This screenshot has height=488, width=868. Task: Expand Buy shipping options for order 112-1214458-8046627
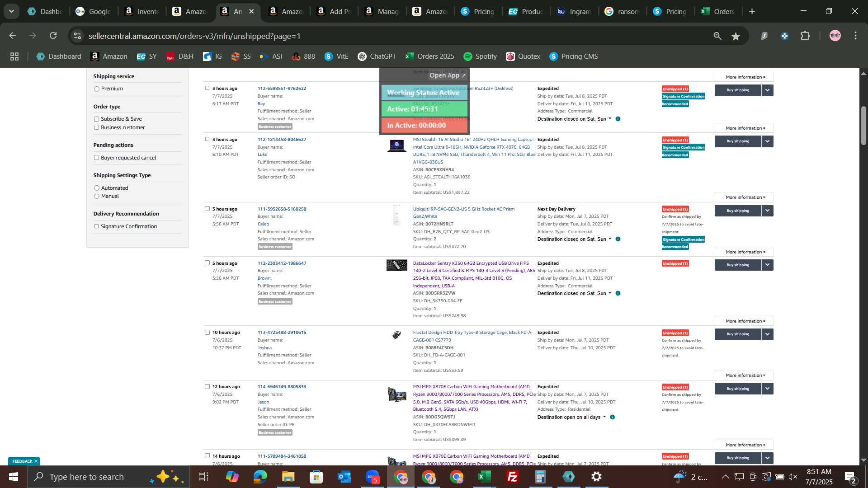768,141
